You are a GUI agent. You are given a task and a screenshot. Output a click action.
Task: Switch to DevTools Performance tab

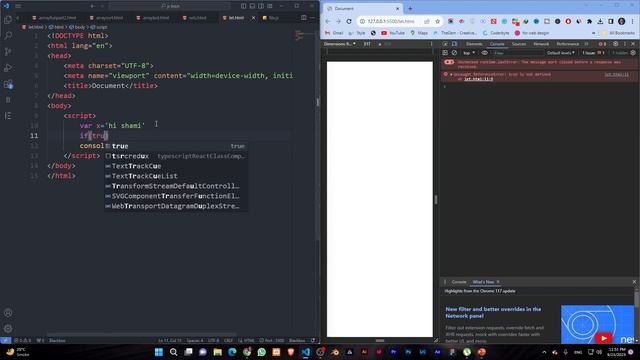(567, 44)
